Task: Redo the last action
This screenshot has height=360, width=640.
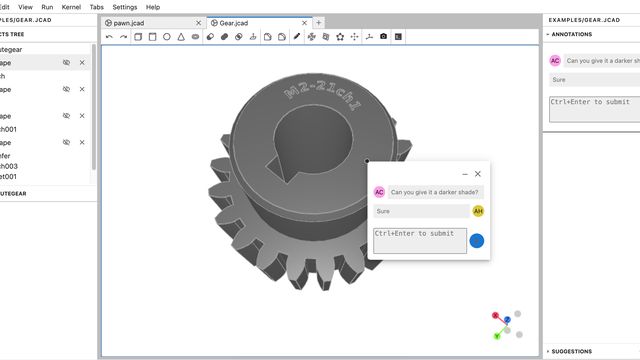Action: 123,37
